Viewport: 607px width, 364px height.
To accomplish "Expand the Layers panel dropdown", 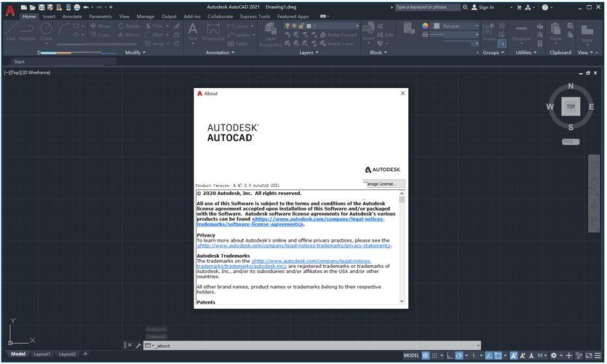I will tap(309, 52).
